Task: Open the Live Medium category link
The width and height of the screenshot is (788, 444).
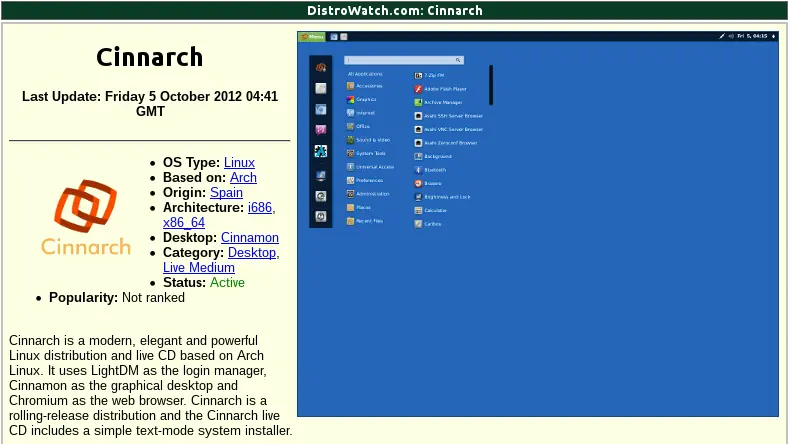Action: pos(199,268)
